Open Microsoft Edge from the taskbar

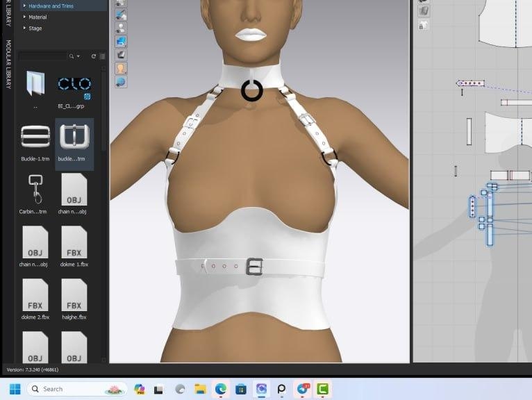click(x=221, y=389)
